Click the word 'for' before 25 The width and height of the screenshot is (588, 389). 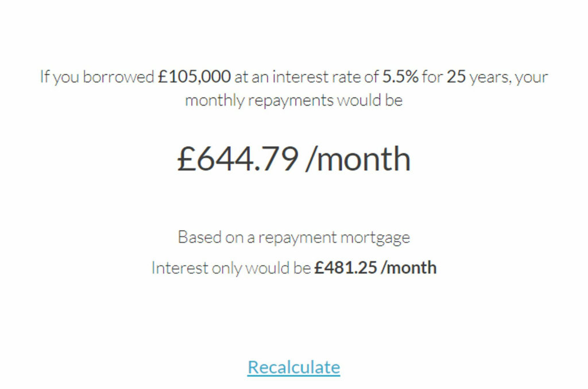tap(432, 77)
